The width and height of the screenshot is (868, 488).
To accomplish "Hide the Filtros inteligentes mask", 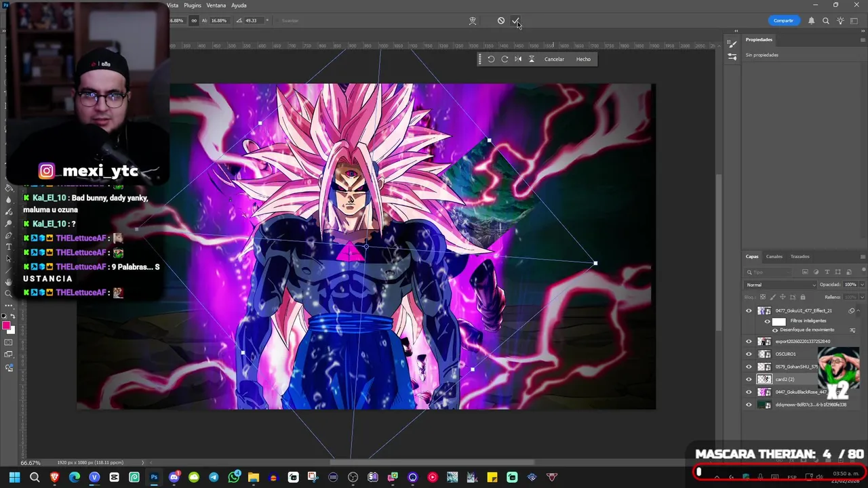I will click(x=767, y=321).
